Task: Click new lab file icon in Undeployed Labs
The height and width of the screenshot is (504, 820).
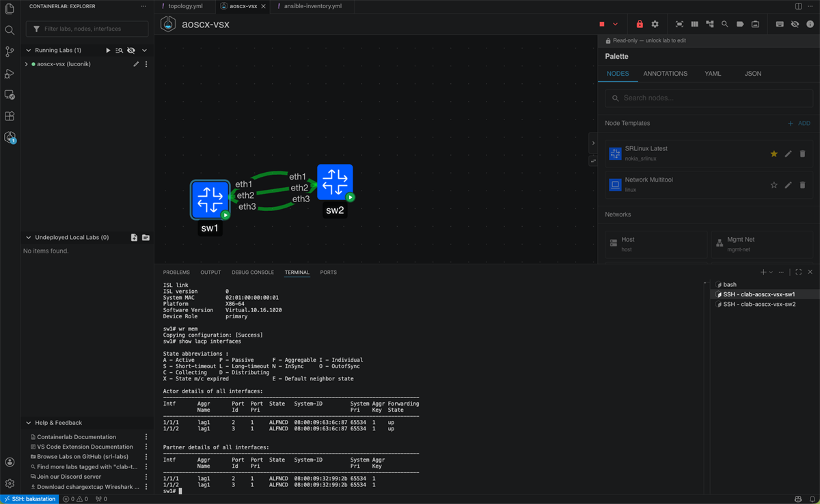Action: tap(134, 238)
